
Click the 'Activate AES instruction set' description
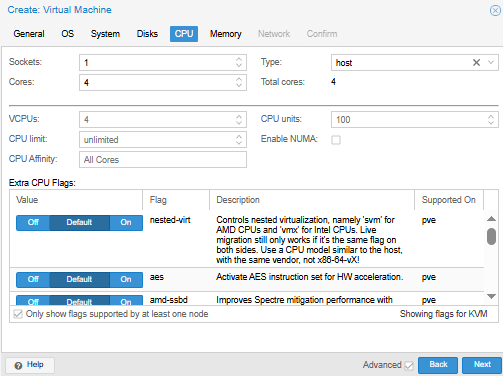[310, 277]
